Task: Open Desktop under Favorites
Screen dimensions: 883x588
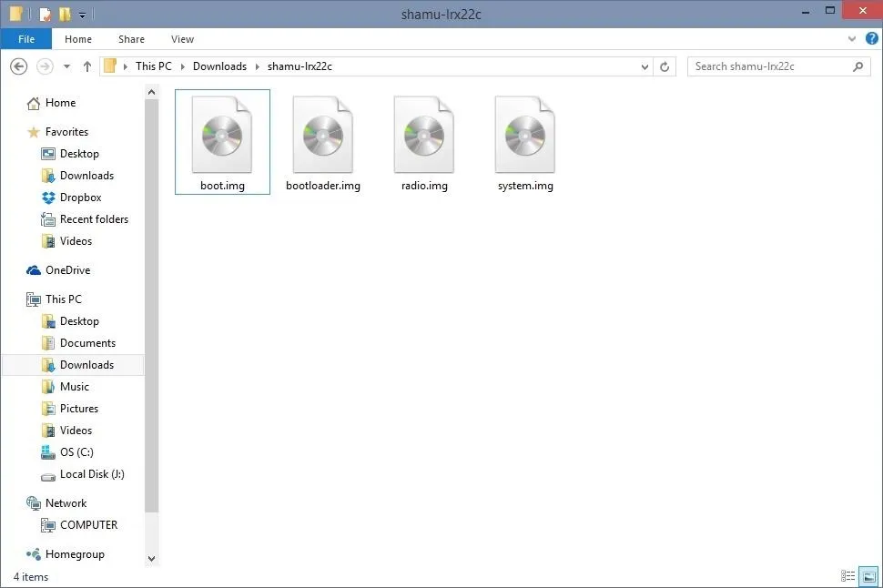Action: point(79,154)
